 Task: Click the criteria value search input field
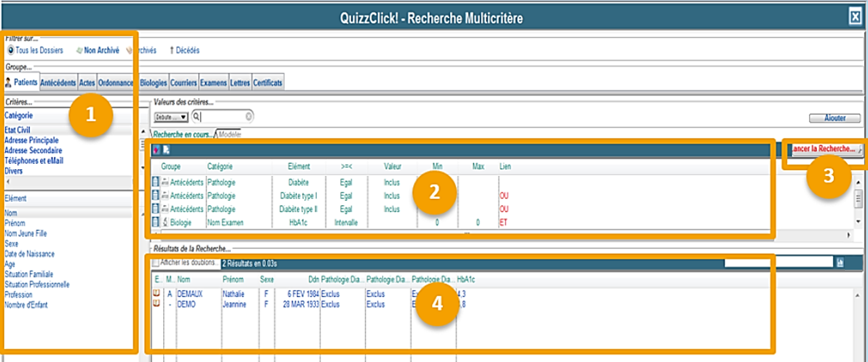coord(222,117)
